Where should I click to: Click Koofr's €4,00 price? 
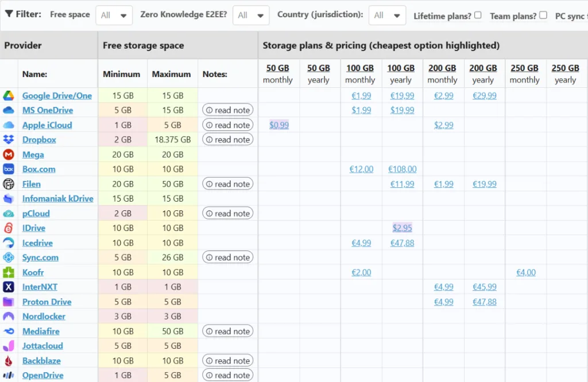526,272
